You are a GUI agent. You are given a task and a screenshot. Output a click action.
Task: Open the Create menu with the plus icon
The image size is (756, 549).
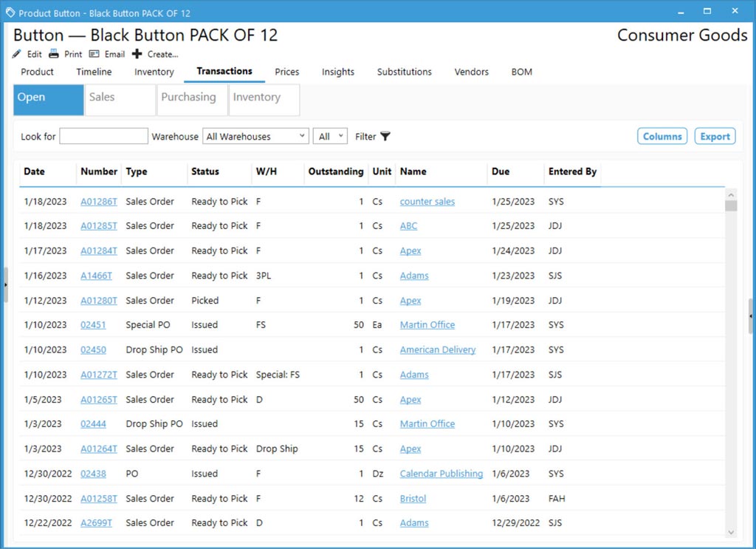(x=135, y=53)
